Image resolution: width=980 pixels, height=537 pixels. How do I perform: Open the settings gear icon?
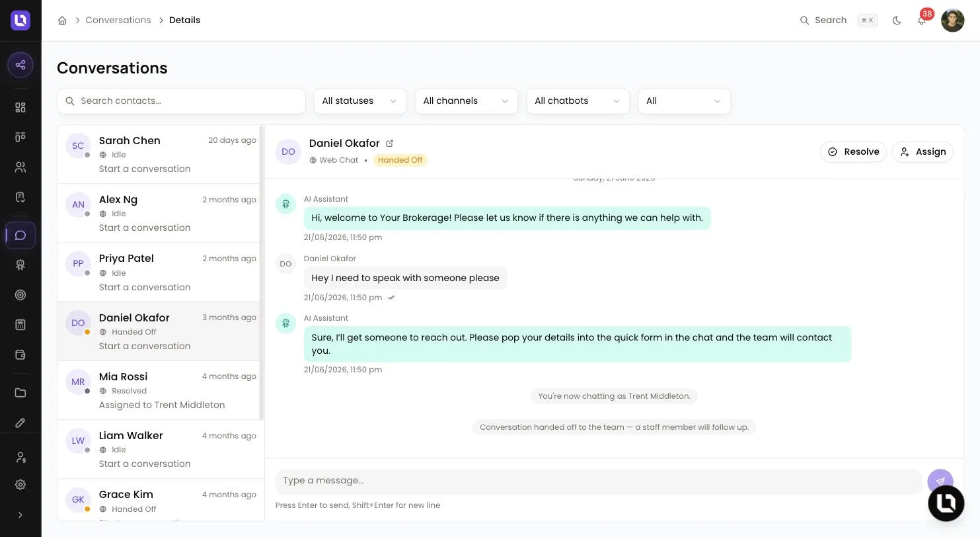(20, 485)
